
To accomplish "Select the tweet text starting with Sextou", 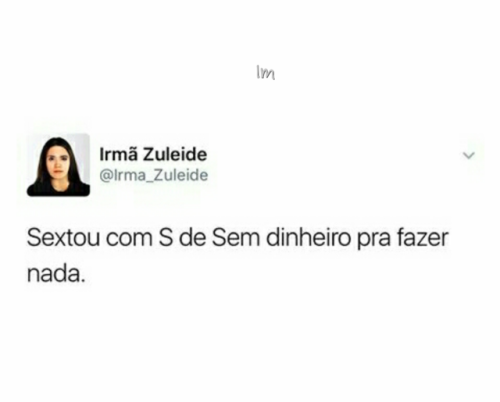I will click(x=238, y=256).
